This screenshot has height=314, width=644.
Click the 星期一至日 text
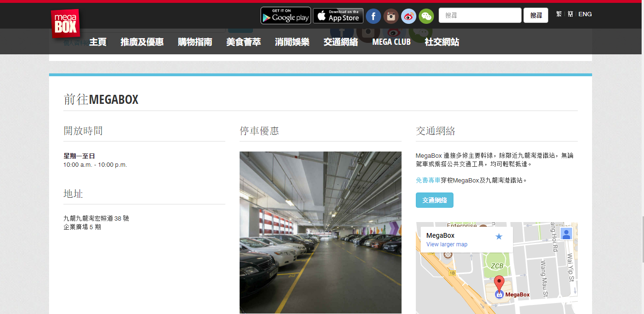[79, 156]
